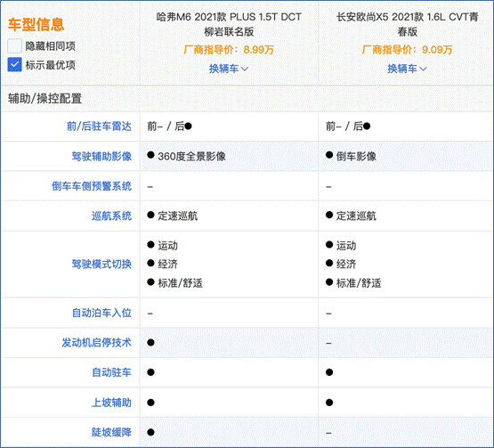Open the 驾驶模式切换 parameter link
This screenshot has width=494, height=448.
coord(101,264)
